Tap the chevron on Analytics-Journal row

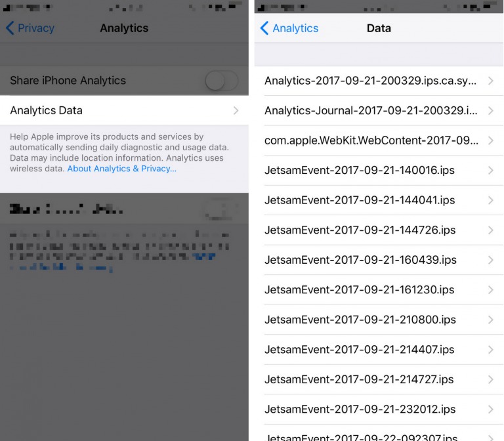pos(490,110)
